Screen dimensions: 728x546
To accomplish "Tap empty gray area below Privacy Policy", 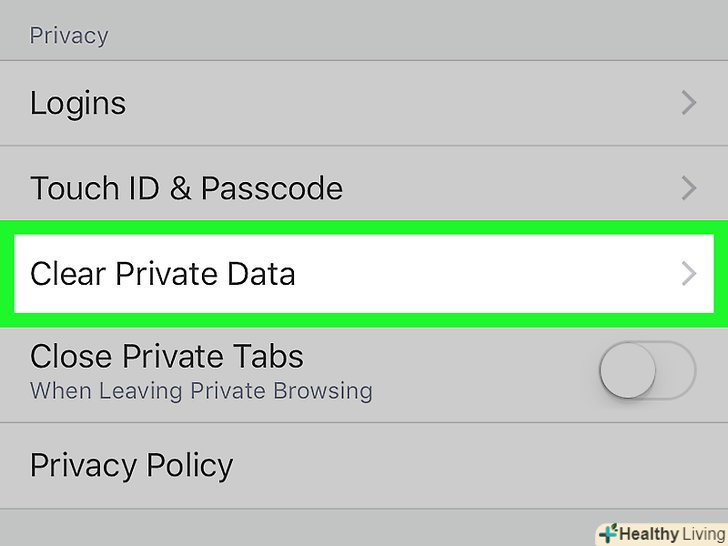I will (x=300, y=525).
